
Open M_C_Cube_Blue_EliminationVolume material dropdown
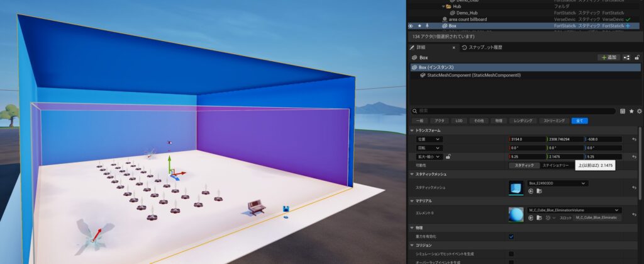point(574,210)
